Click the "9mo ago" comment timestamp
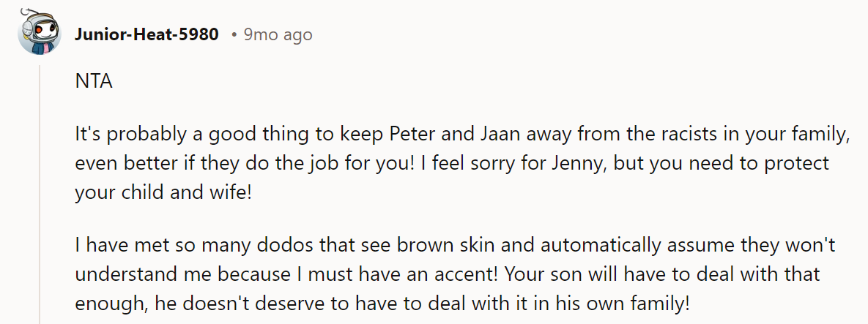This screenshot has height=324, width=868. pos(278,34)
